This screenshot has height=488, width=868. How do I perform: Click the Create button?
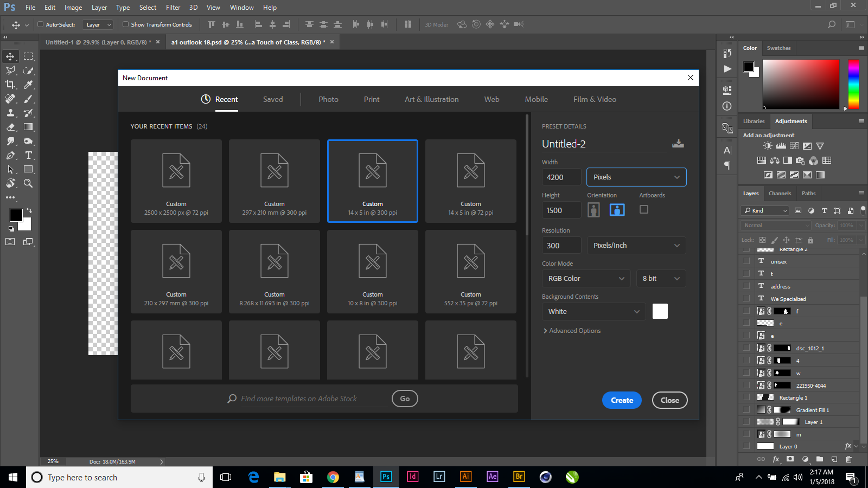tap(622, 400)
